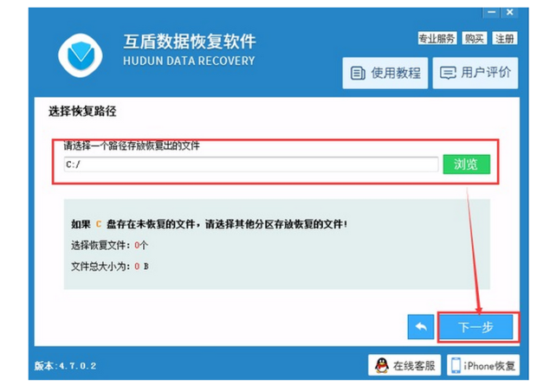Click the version text 版本:4.7.0.2
Screen dimensions: 537x392
pos(66,366)
